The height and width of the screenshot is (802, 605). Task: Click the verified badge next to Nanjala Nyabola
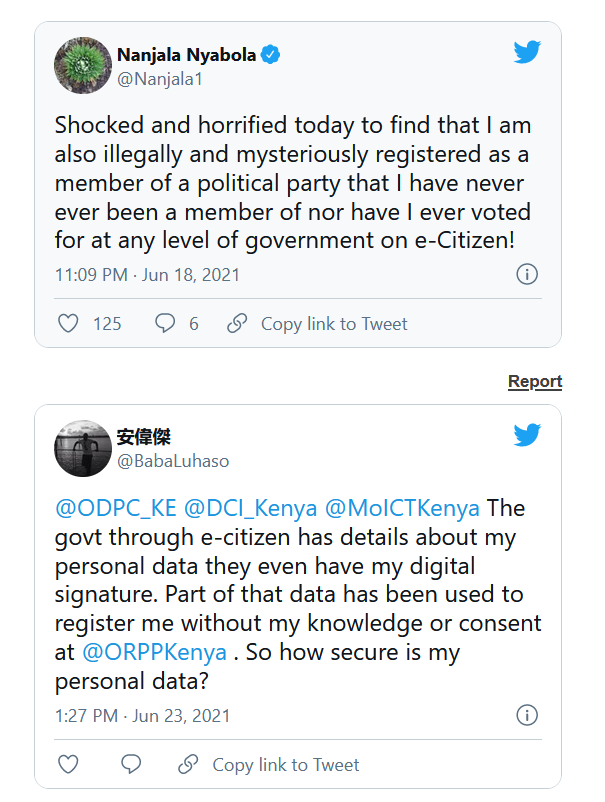coord(271,56)
